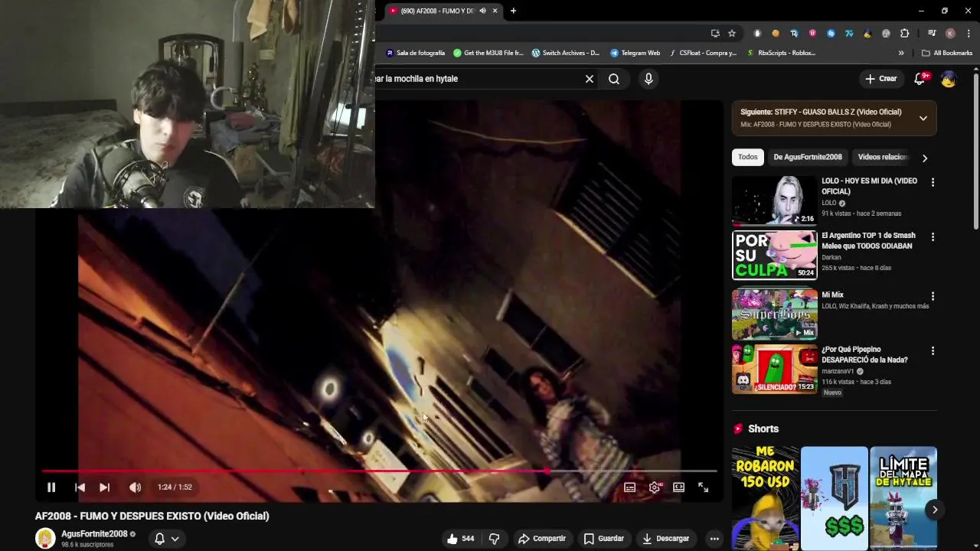Open media control icon in Chrome toolbar
The height and width of the screenshot is (551, 980).
tap(932, 33)
